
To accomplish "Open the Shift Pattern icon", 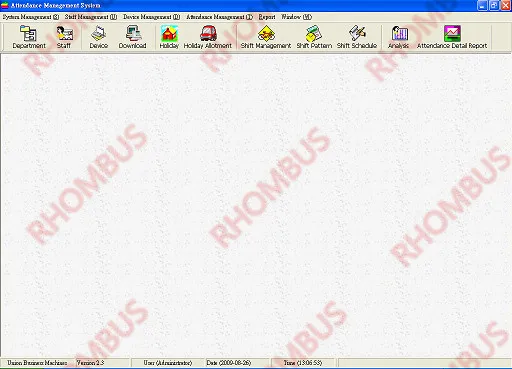I will (x=314, y=37).
